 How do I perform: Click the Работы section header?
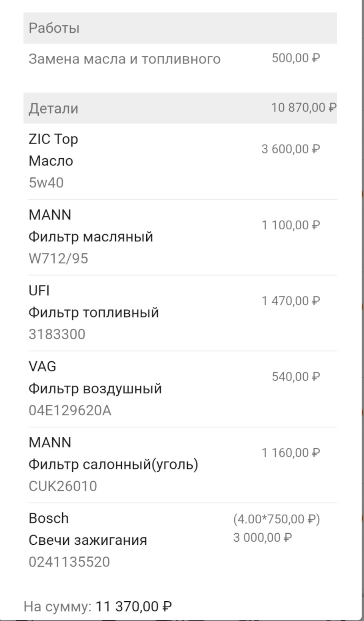click(x=54, y=28)
